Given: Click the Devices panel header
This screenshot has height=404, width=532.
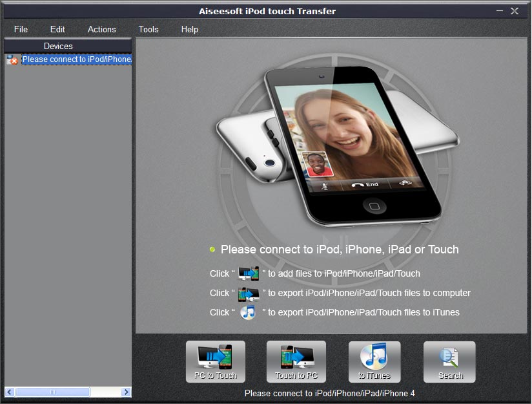Looking at the screenshot, I should tap(68, 46).
